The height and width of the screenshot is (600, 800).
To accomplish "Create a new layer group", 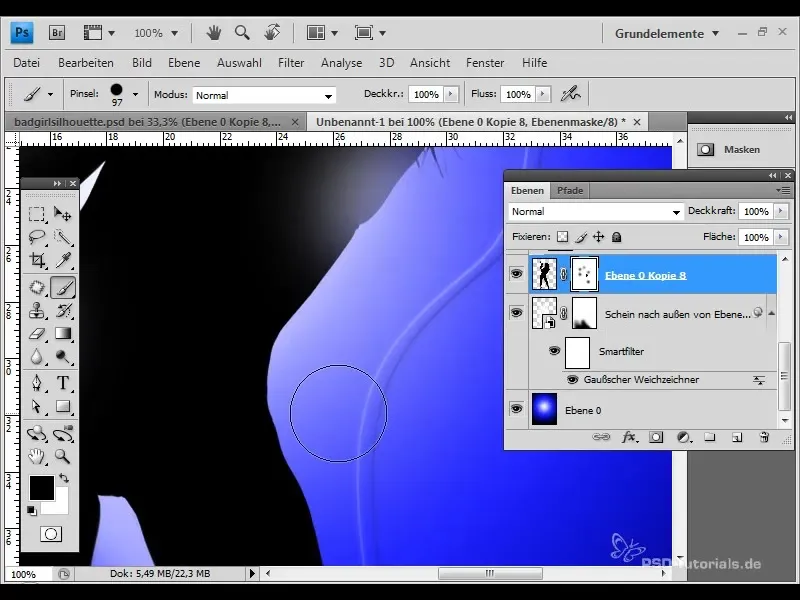I will click(710, 437).
